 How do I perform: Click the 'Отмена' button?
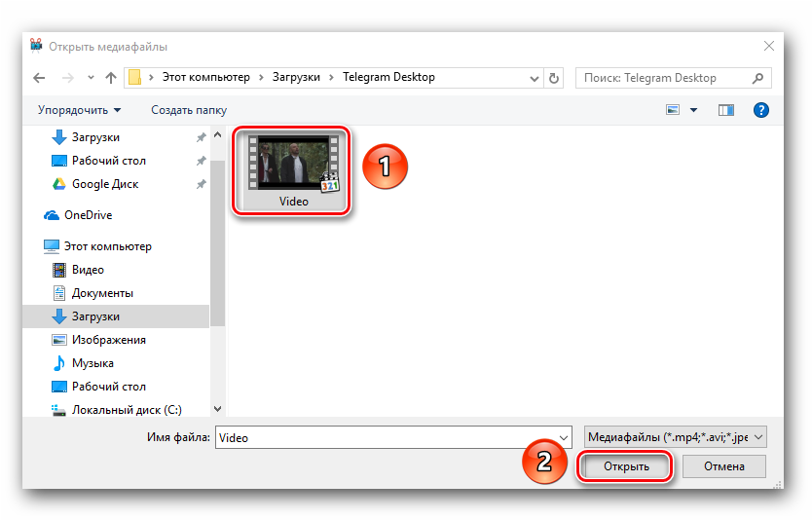pyautogui.click(x=724, y=466)
